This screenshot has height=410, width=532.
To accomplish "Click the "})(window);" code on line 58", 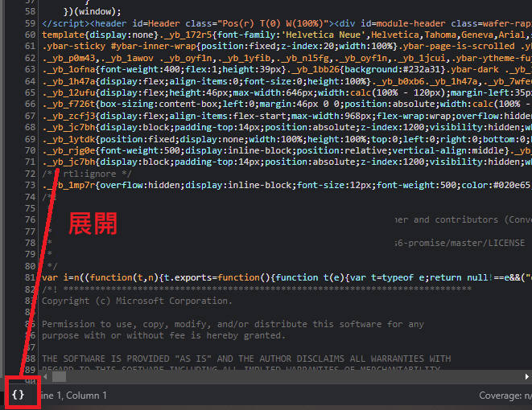I will pyautogui.click(x=92, y=12).
